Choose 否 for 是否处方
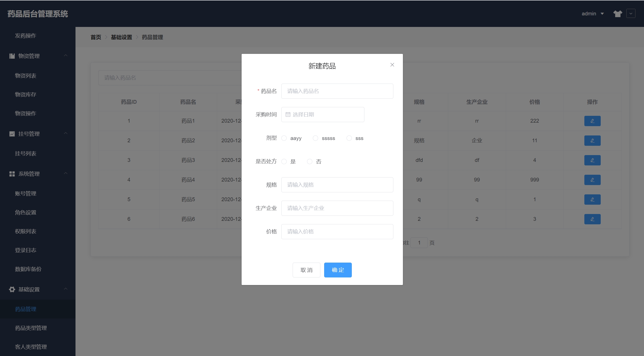The width and height of the screenshot is (644, 356). click(x=310, y=162)
